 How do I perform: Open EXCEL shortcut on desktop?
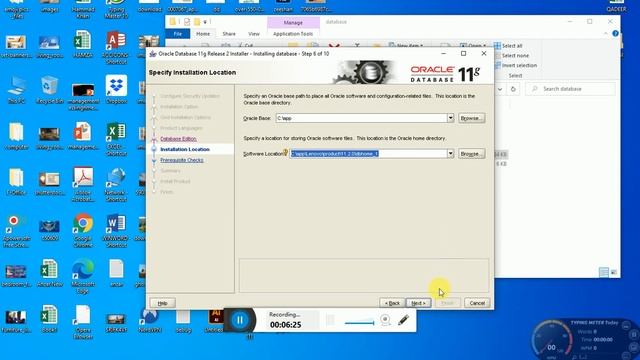(x=116, y=139)
